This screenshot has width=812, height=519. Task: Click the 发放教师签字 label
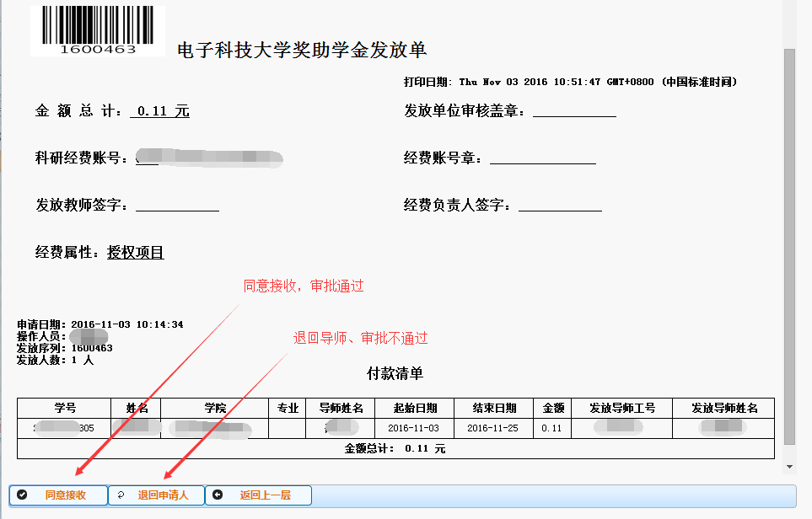click(81, 205)
